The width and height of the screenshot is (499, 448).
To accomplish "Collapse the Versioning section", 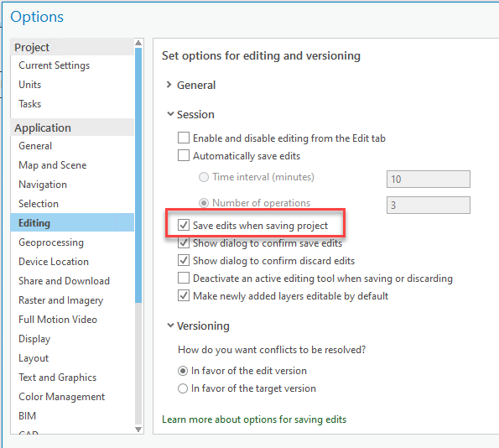I will (170, 326).
